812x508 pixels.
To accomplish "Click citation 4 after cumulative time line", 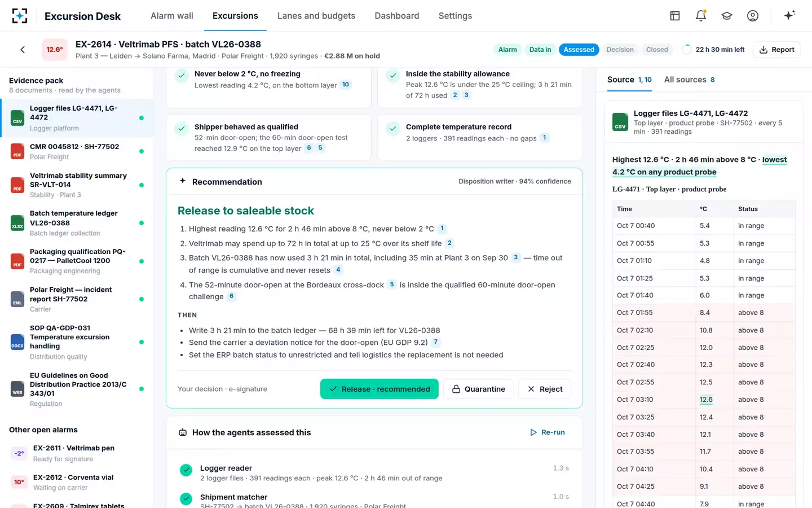I will [338, 270].
